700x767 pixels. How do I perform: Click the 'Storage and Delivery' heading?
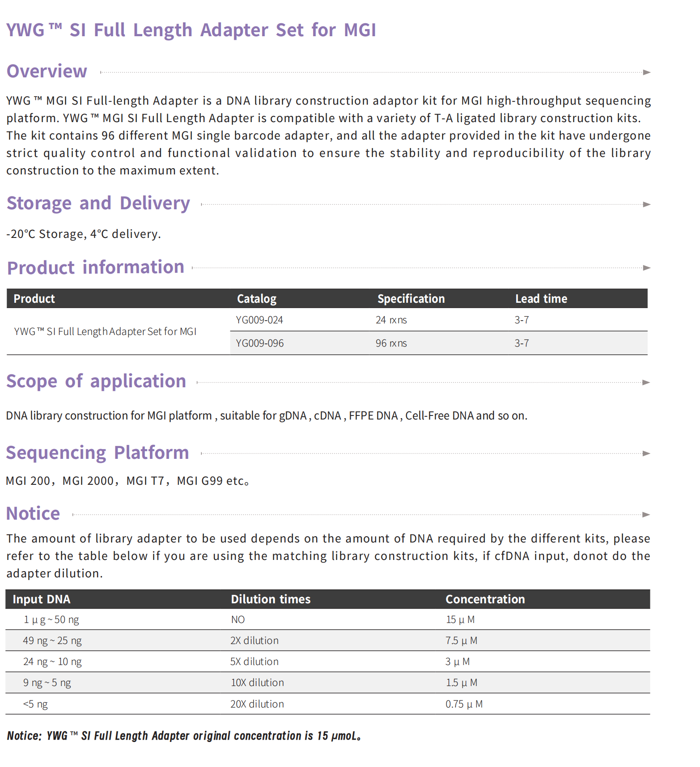pos(98,203)
